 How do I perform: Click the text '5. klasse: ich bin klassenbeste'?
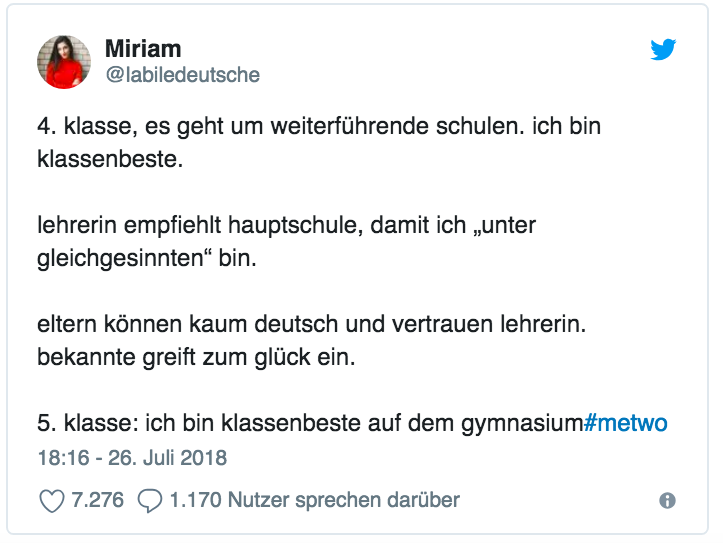199,423
